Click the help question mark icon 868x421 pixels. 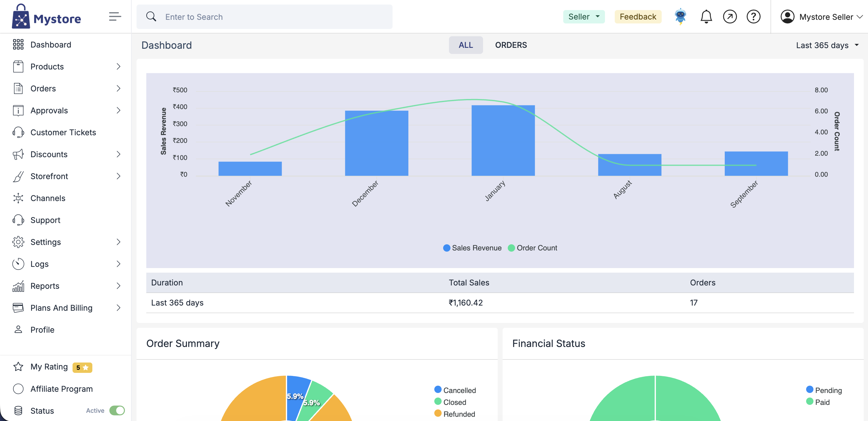point(753,17)
